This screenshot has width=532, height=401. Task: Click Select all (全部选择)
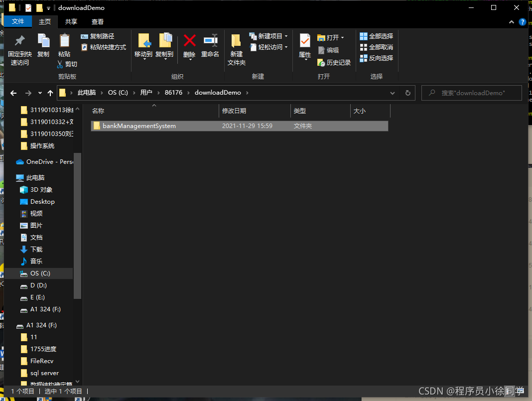tap(376, 36)
